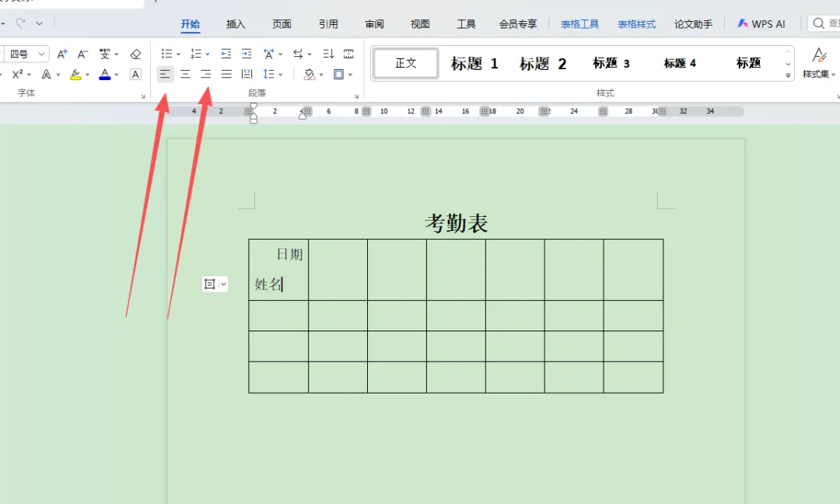Open the 论文助手 tab
The image size is (840, 504).
point(693,24)
